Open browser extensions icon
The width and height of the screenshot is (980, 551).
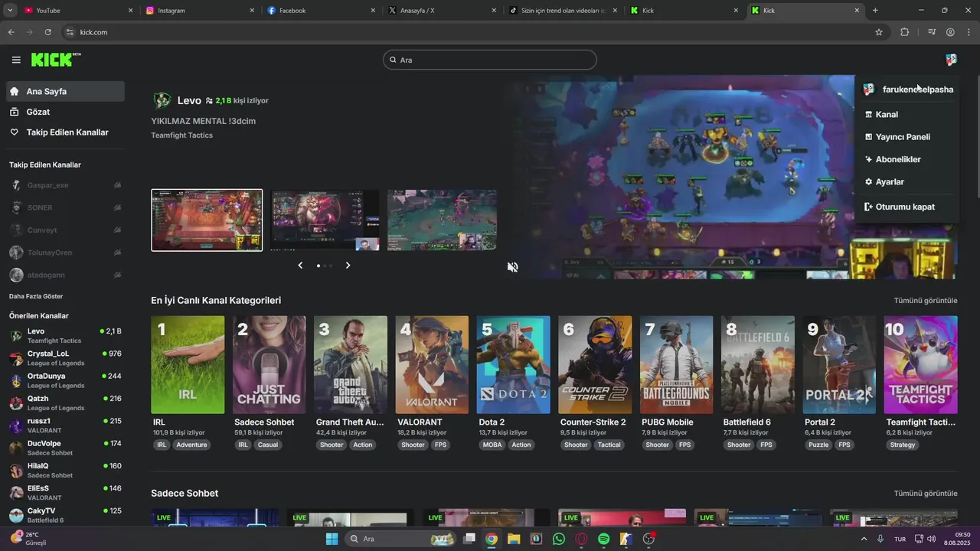pyautogui.click(x=904, y=32)
